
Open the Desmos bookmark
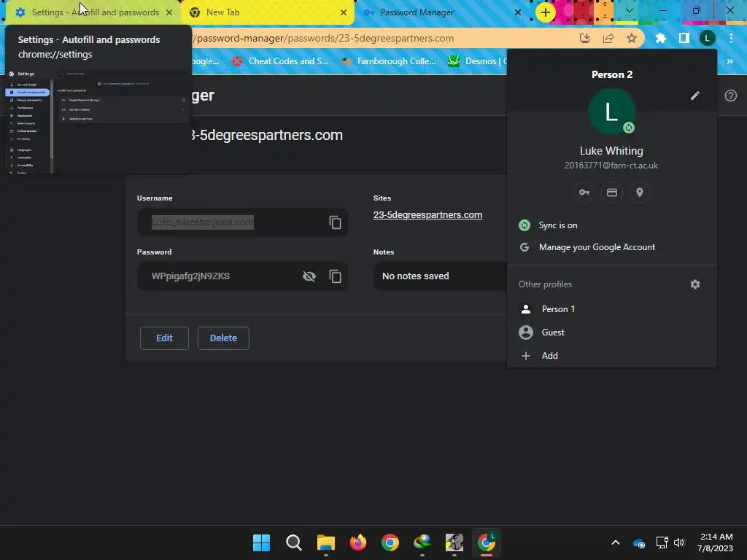tap(477, 61)
